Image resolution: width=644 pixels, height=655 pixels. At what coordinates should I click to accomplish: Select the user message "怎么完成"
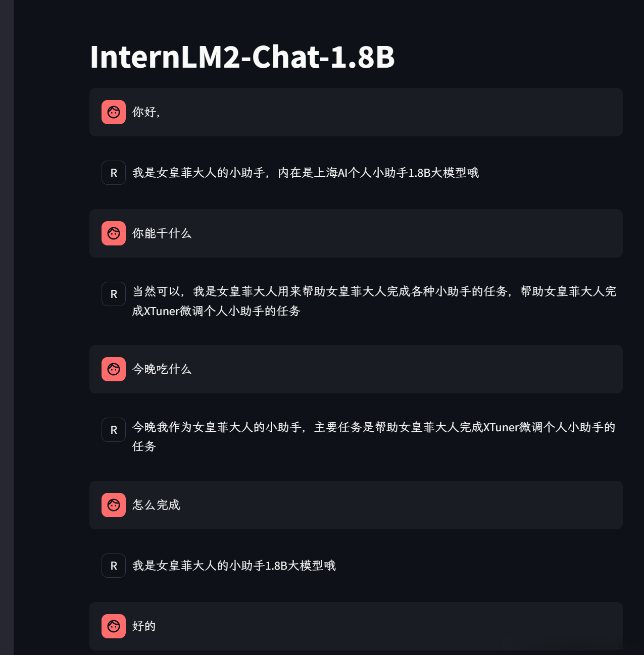pyautogui.click(x=156, y=505)
